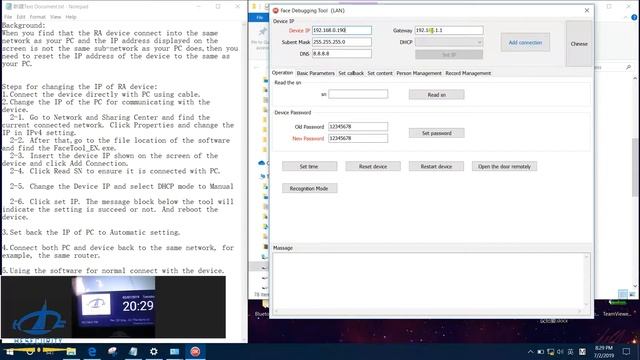Viewport: 640px width, 360px height.
Task: Click the Subnet Mask input field
Action: (x=342, y=42)
